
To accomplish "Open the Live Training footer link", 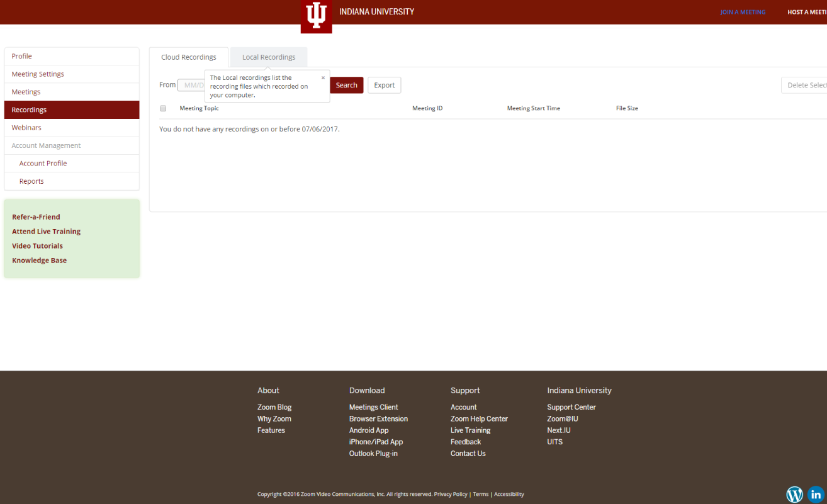I will coord(470,430).
